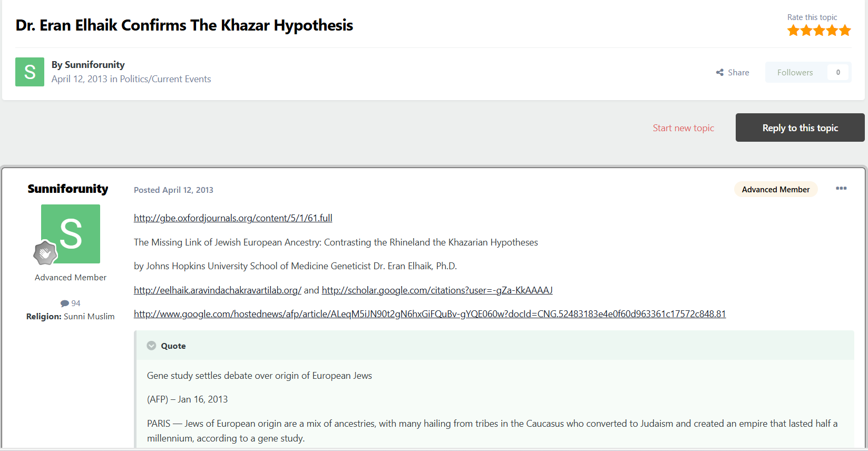Open the gbe.oxfordjournals.org article link
The height and width of the screenshot is (451, 868).
233,218
